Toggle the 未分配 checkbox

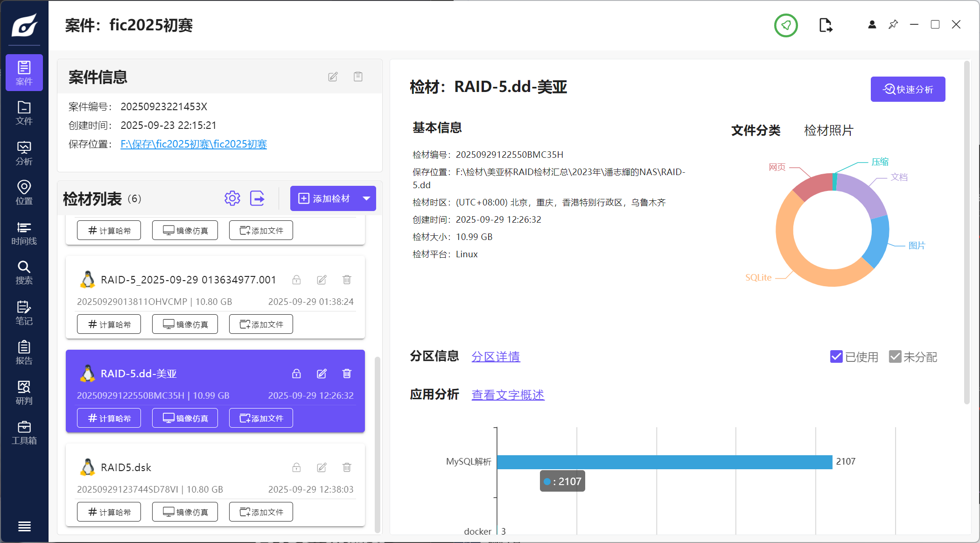(895, 357)
